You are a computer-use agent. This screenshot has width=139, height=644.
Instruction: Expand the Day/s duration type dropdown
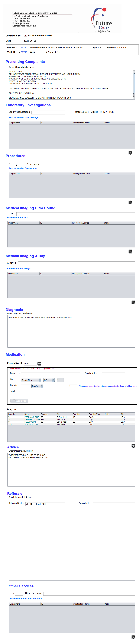(x=37, y=386)
